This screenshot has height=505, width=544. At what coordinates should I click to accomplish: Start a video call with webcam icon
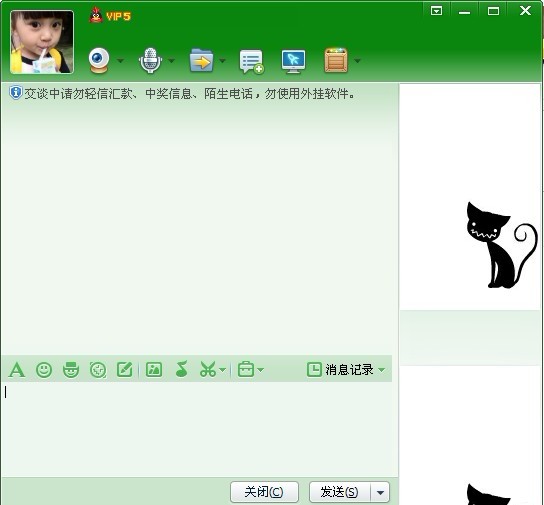pos(99,61)
